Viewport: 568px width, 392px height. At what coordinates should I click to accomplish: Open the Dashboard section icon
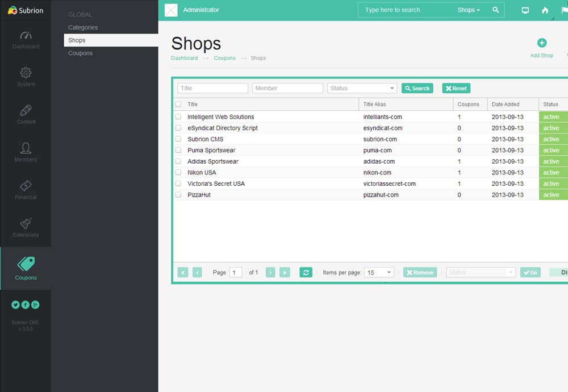click(26, 35)
